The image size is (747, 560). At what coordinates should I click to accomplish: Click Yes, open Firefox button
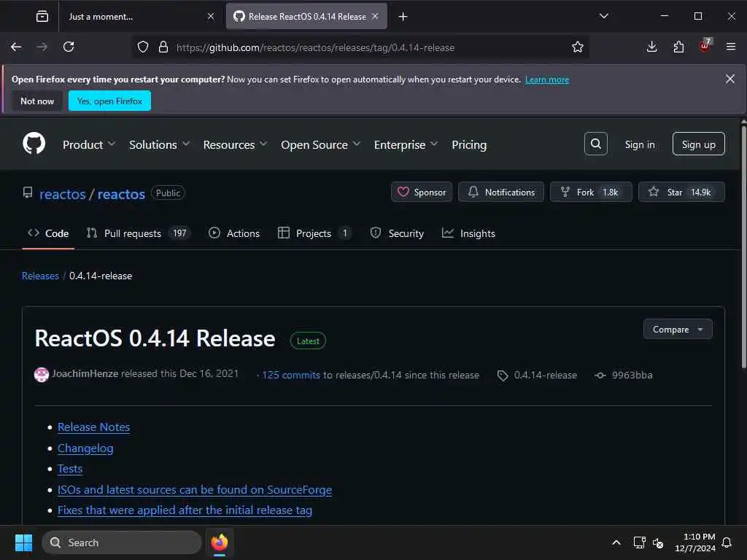(x=109, y=101)
